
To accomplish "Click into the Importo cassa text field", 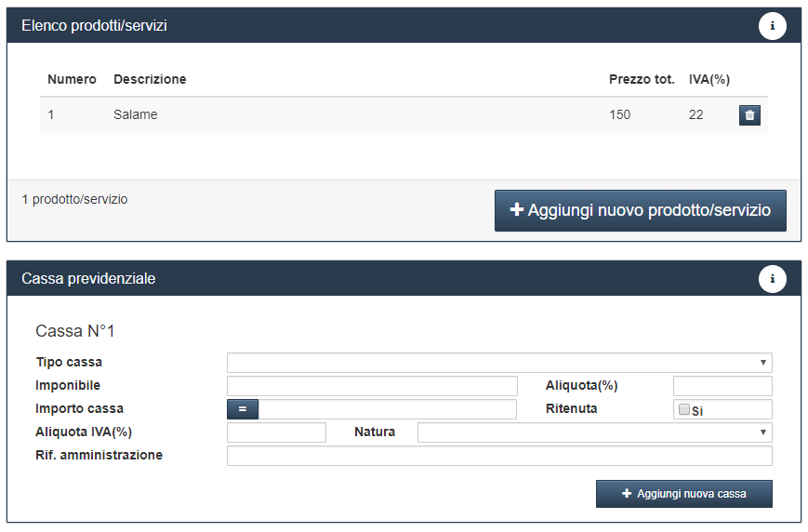I will coord(387,409).
